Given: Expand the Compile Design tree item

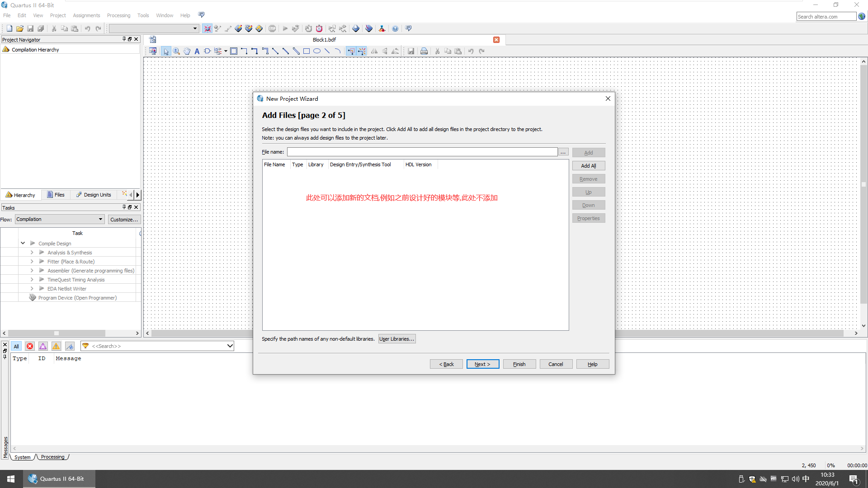Looking at the screenshot, I should 22,243.
